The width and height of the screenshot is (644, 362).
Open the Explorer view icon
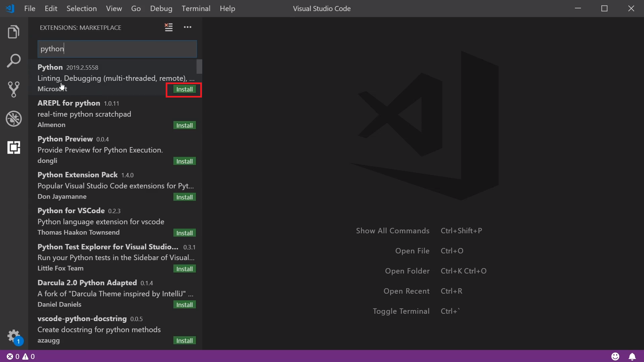tap(14, 32)
